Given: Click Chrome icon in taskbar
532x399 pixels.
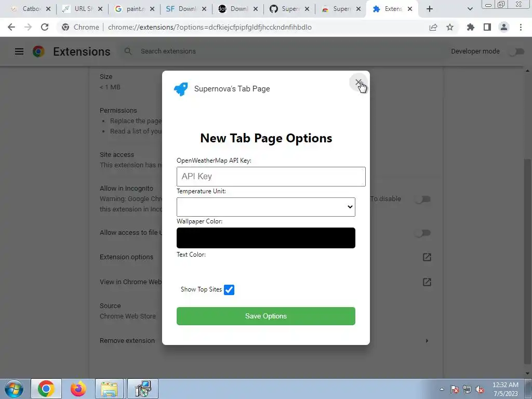Looking at the screenshot, I should [x=46, y=389].
